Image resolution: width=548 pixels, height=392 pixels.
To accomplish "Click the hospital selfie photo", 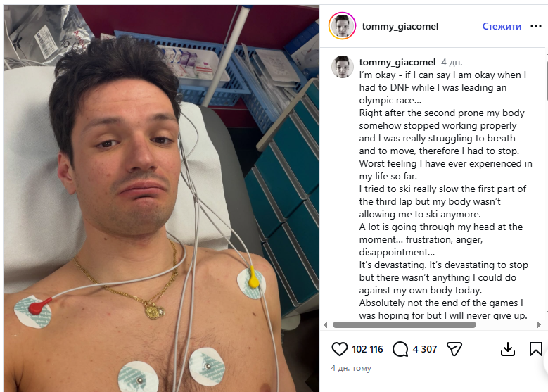I will click(x=162, y=198).
